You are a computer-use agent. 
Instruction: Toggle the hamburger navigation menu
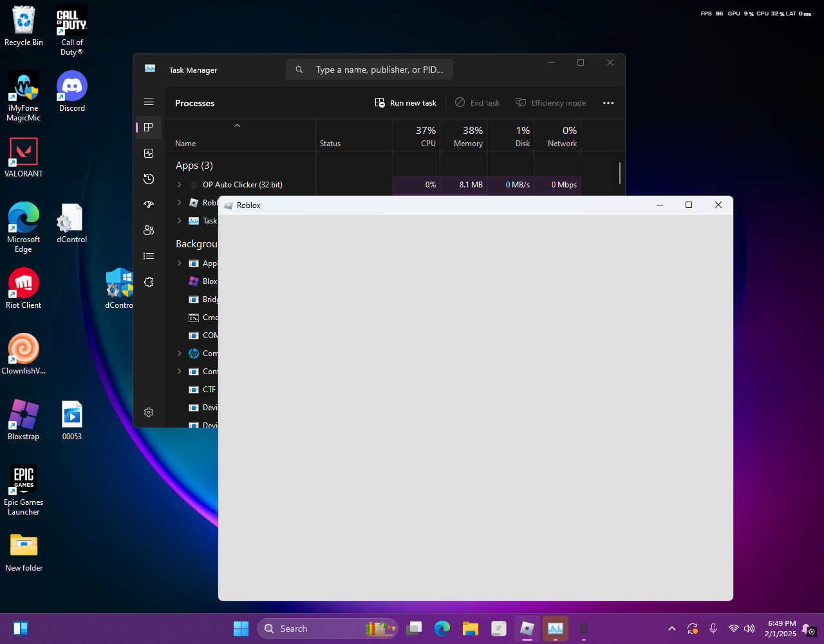click(149, 102)
